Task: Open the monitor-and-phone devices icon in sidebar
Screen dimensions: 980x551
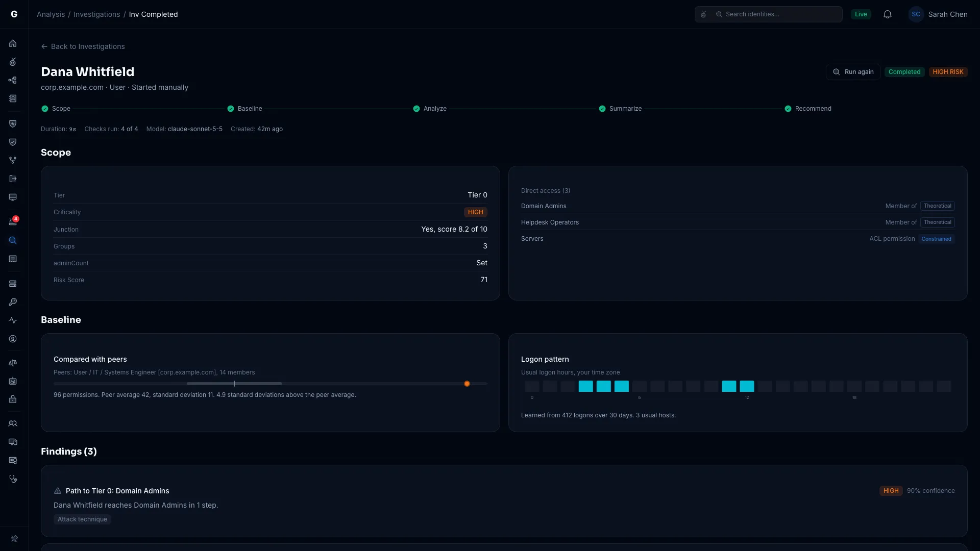Action: 13,442
